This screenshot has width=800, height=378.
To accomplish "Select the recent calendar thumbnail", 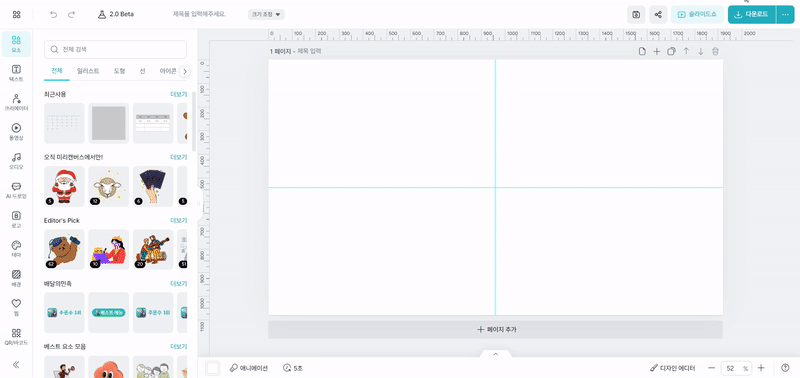I will tap(64, 123).
